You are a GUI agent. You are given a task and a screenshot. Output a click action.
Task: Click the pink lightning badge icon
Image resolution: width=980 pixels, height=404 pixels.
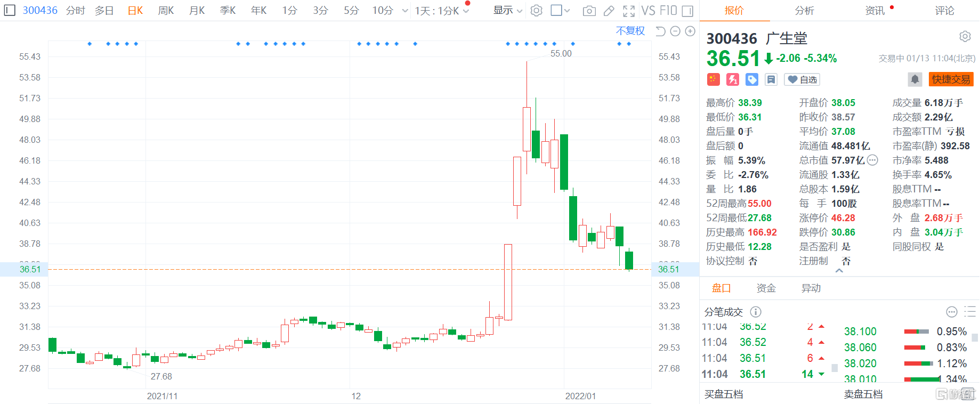coord(733,79)
